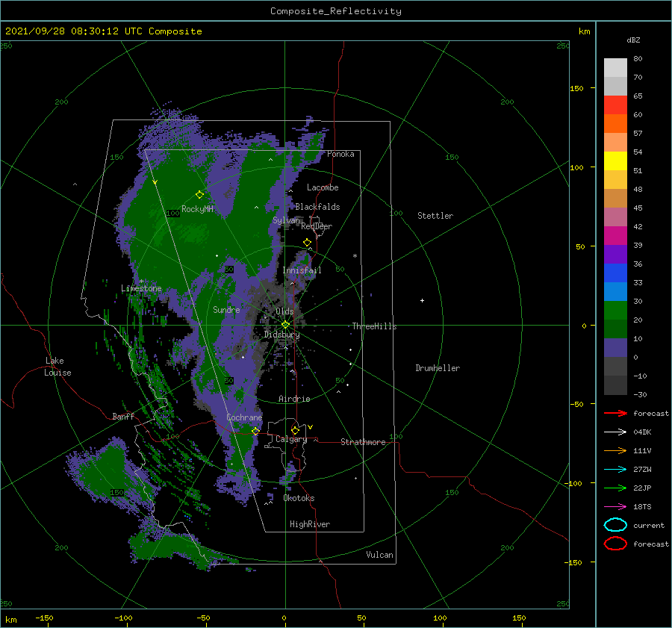Click the Didsbury label
Image resolution: width=672 pixels, height=628 pixels.
point(281,335)
